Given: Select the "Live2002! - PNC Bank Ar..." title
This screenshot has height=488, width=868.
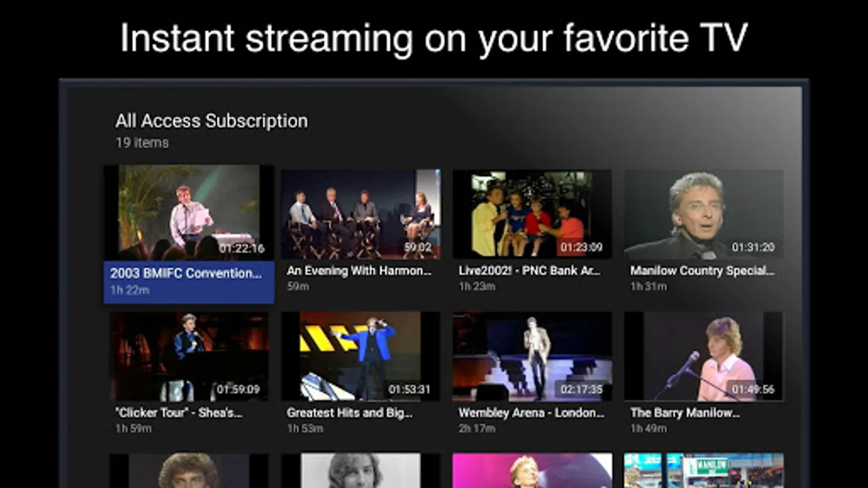Looking at the screenshot, I should 529,271.
